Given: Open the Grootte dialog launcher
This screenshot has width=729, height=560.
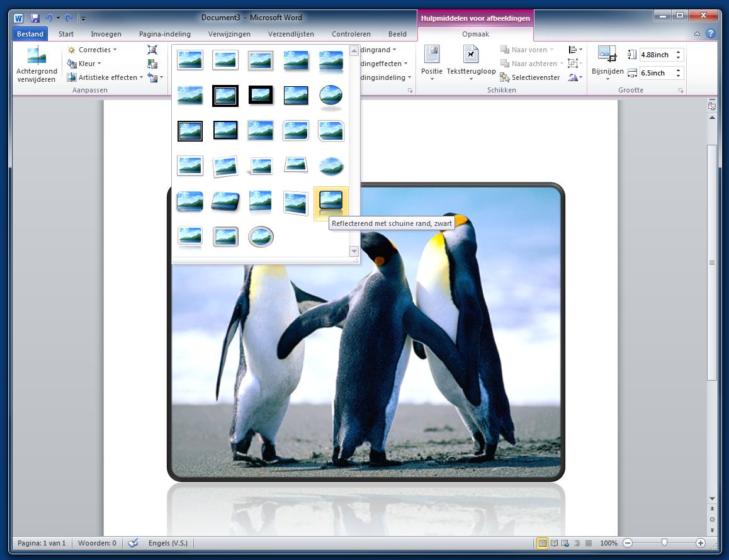Looking at the screenshot, I should [x=681, y=90].
